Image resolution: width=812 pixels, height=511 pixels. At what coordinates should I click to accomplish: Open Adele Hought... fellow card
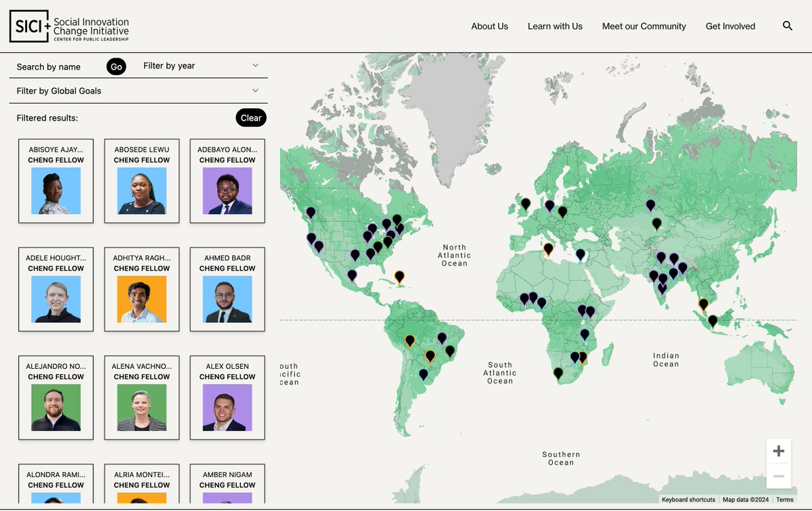point(56,289)
